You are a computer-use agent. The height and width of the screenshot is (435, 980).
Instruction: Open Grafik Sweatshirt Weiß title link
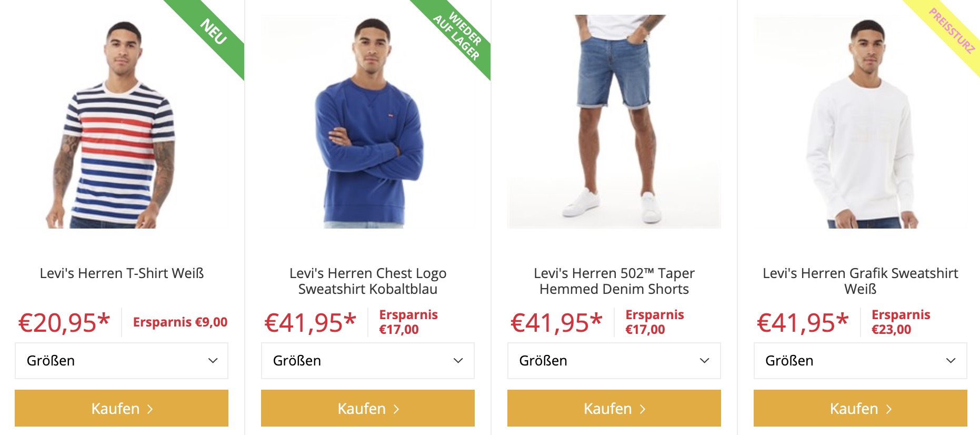pos(861,281)
